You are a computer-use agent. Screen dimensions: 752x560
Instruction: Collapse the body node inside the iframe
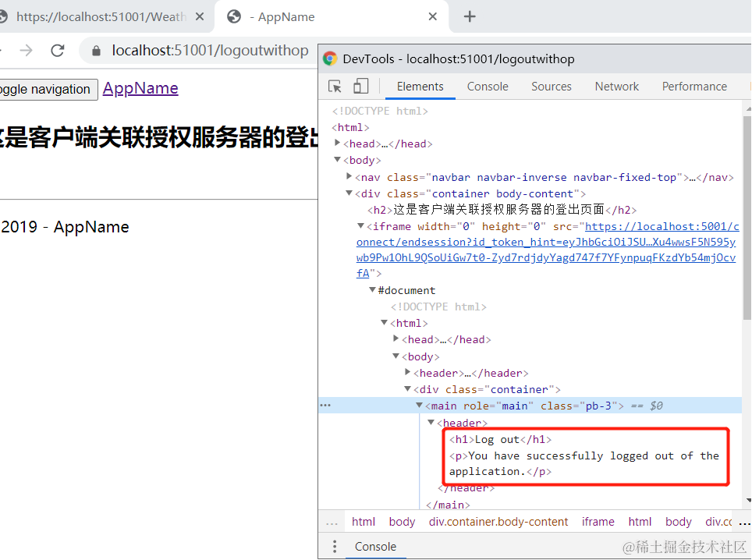point(396,356)
